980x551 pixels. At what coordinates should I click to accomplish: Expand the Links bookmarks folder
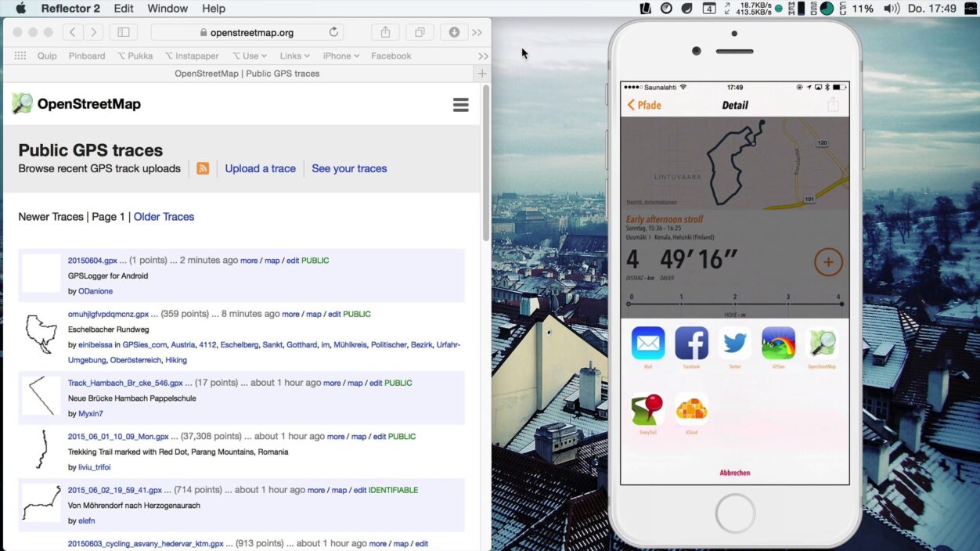pyautogui.click(x=294, y=56)
